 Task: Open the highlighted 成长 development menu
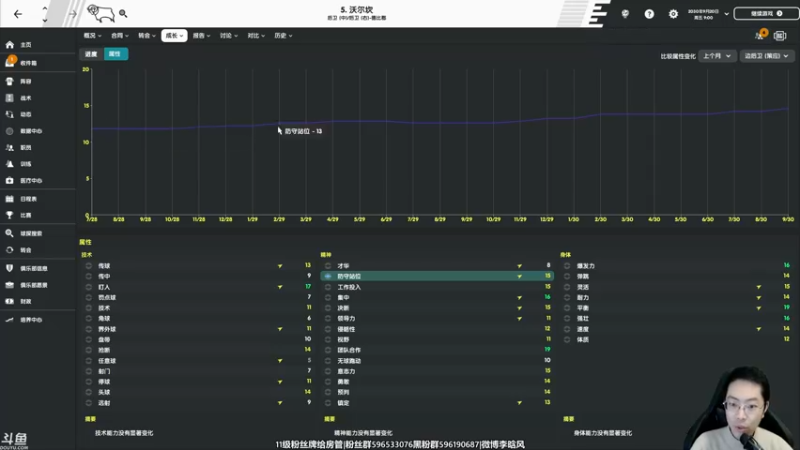[x=174, y=36]
